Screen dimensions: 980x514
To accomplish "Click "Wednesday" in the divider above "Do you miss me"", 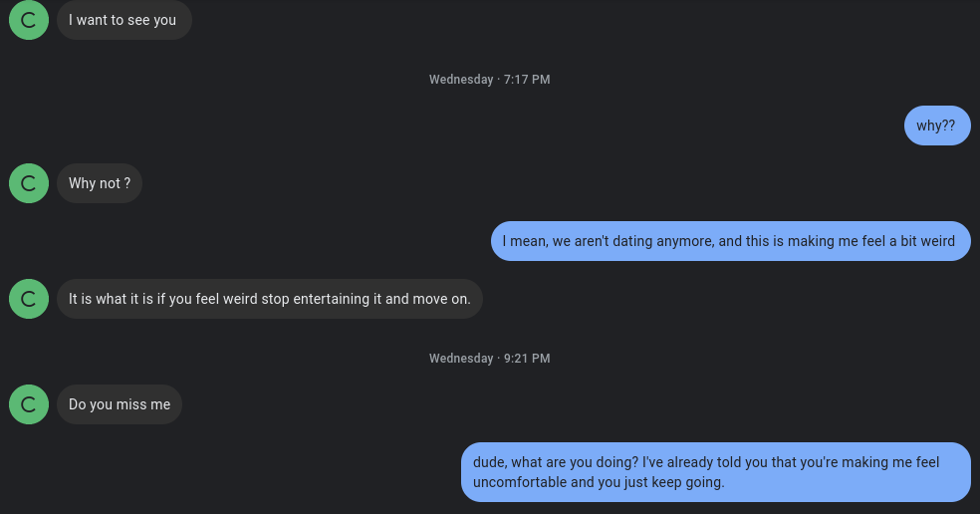I will (461, 359).
